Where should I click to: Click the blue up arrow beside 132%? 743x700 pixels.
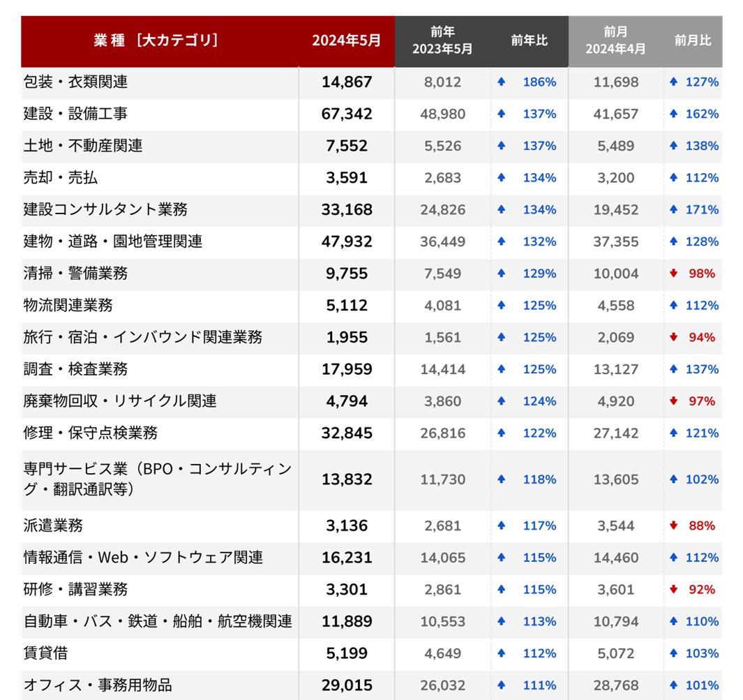(502, 241)
